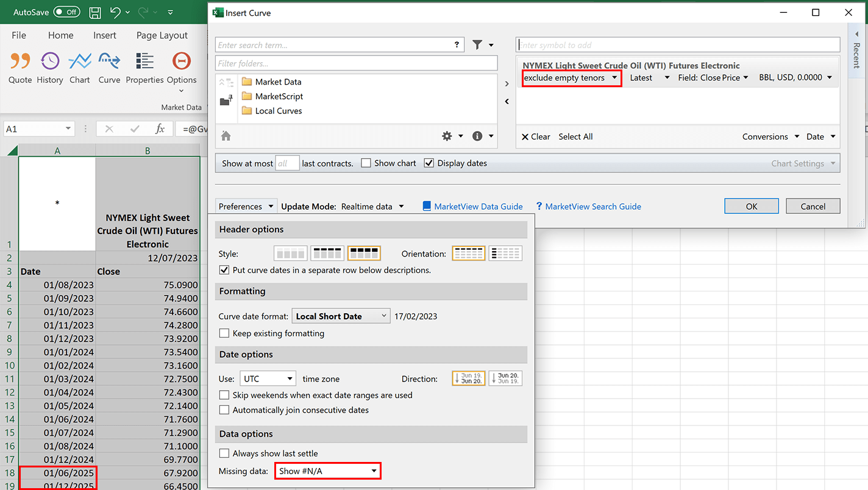Image resolution: width=868 pixels, height=490 pixels.
Task: Open the BBL, USD, 0.0000 dropdown
Action: click(x=795, y=78)
